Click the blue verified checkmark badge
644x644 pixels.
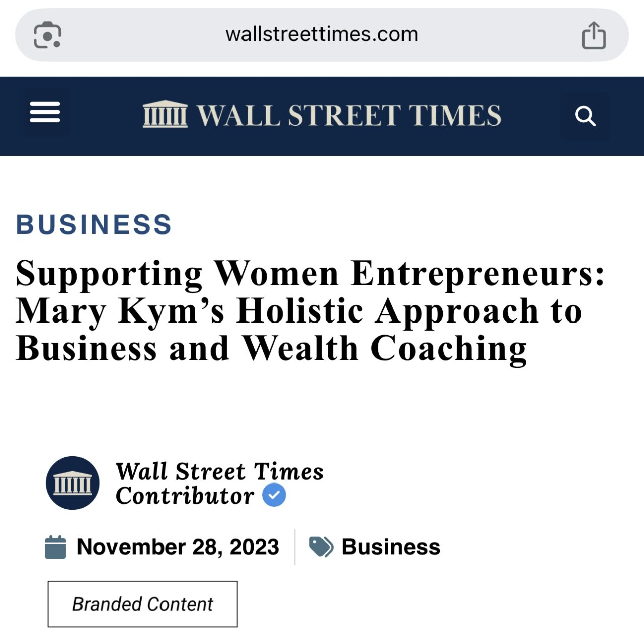coord(274,495)
